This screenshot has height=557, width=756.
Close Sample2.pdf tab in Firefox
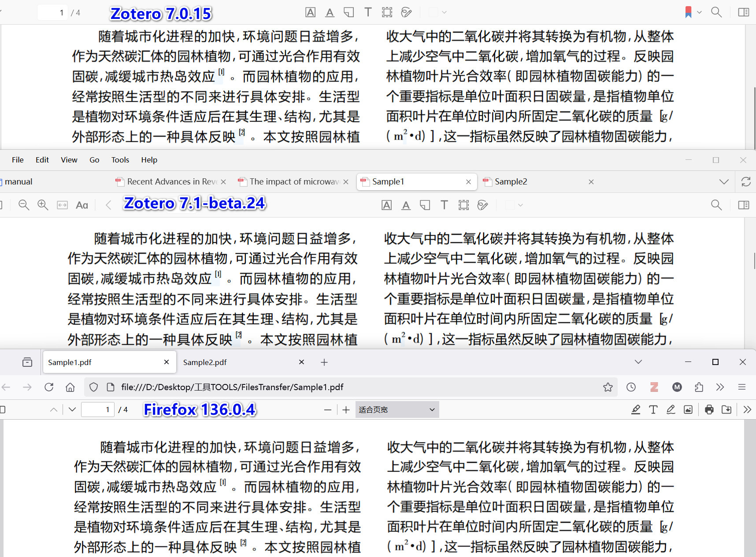coord(301,362)
